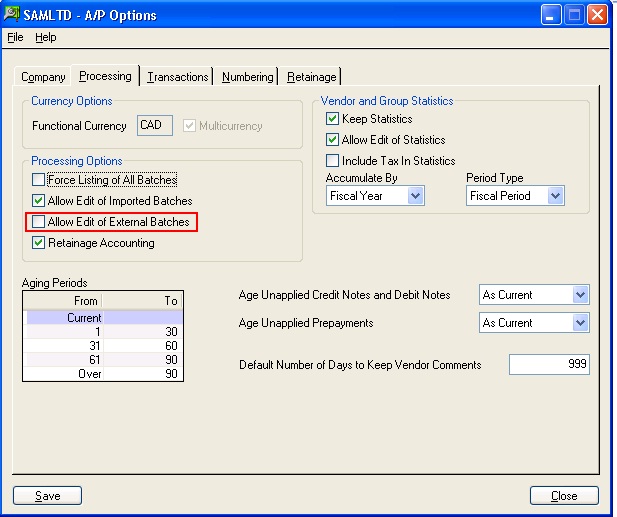Screen dimensions: 617x517
Task: Open the Help menu
Action: (x=46, y=37)
